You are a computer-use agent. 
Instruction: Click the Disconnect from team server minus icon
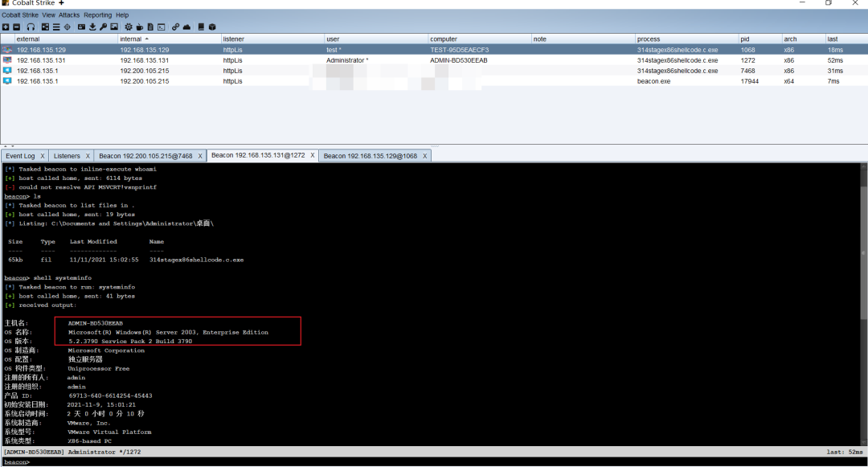[17, 27]
